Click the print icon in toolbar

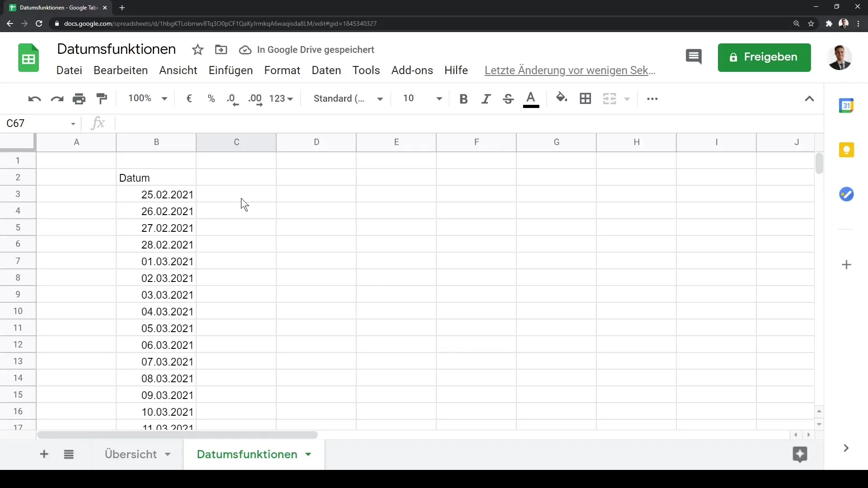click(x=79, y=99)
